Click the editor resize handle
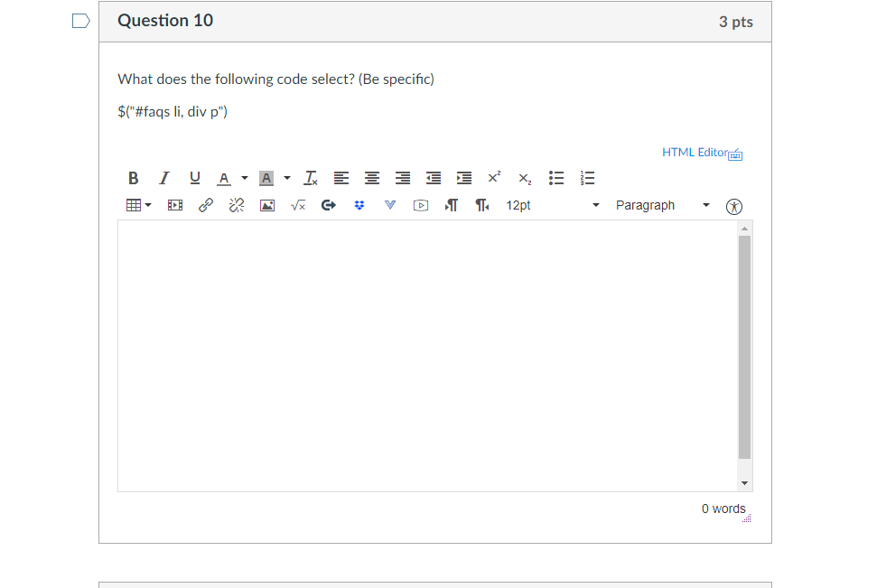The width and height of the screenshot is (886, 588). 747,518
